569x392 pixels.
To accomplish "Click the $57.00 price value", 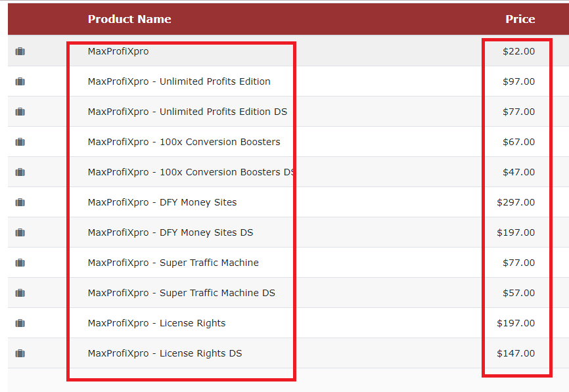I will click(x=518, y=293).
